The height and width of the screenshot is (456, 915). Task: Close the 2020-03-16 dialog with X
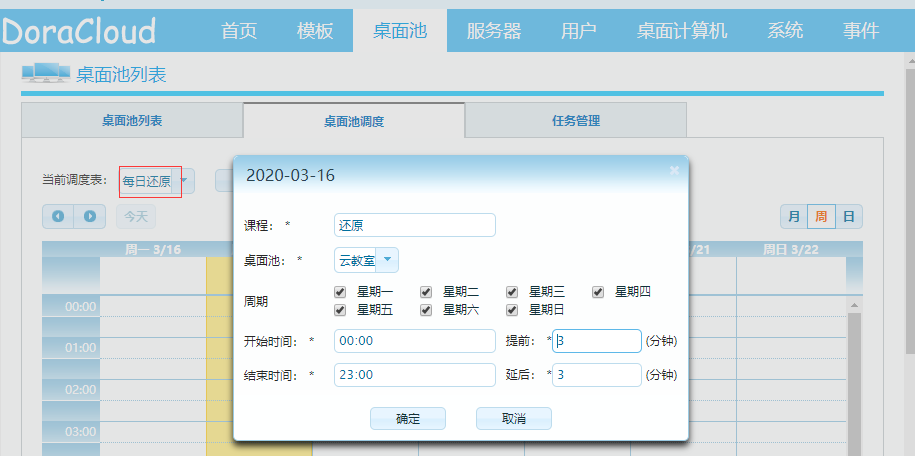[674, 170]
